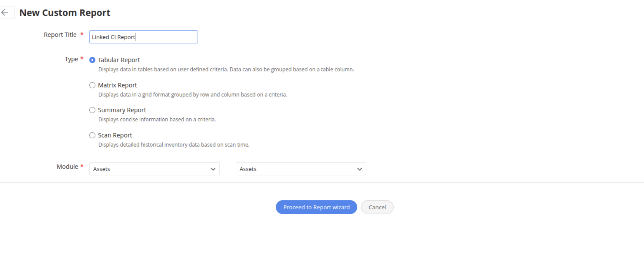The image size is (644, 253).
Task: Click the "Report Title" field label
Action: 60,35
